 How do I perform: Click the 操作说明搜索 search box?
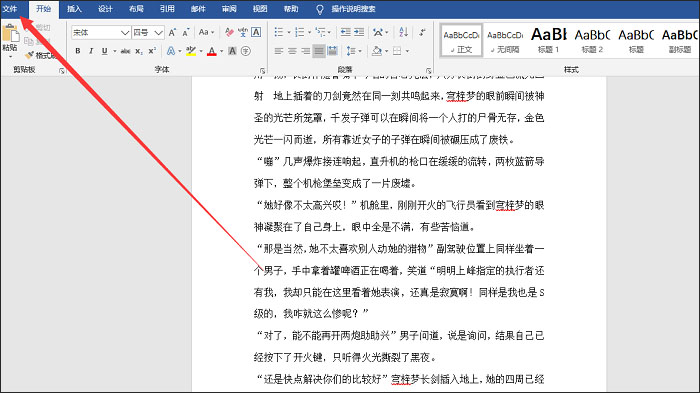353,8
